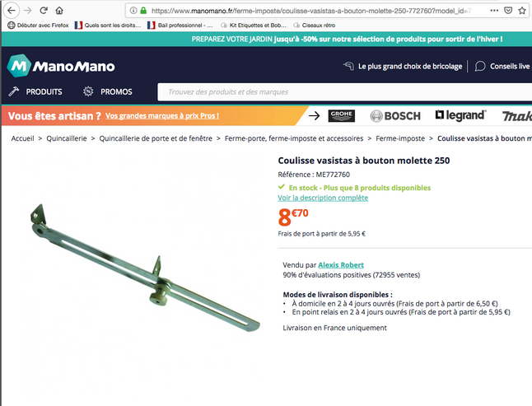Click Voir la description complète link
Image resolution: width=532 pixels, height=406 pixels.
point(323,198)
